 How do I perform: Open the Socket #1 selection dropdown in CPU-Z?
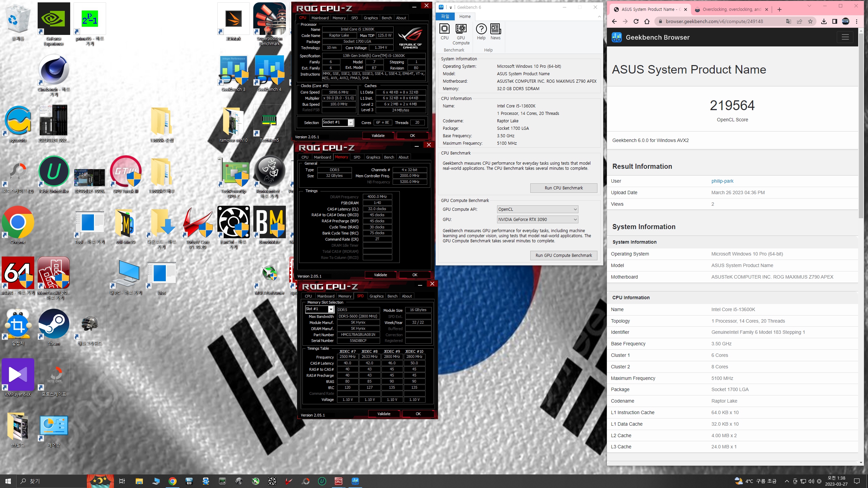click(x=338, y=122)
